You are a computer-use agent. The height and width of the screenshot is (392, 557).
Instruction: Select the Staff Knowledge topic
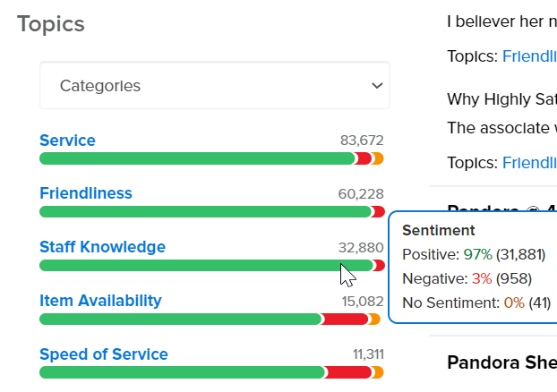[102, 247]
